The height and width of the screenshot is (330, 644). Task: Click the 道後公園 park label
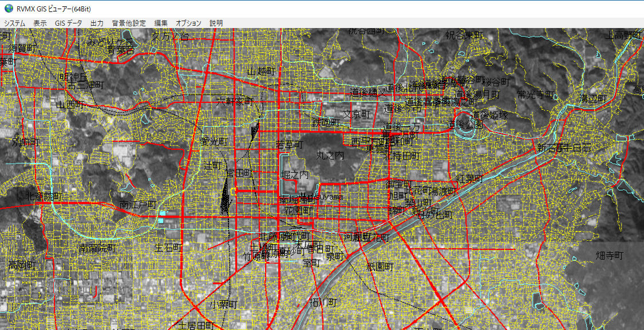tap(466, 124)
